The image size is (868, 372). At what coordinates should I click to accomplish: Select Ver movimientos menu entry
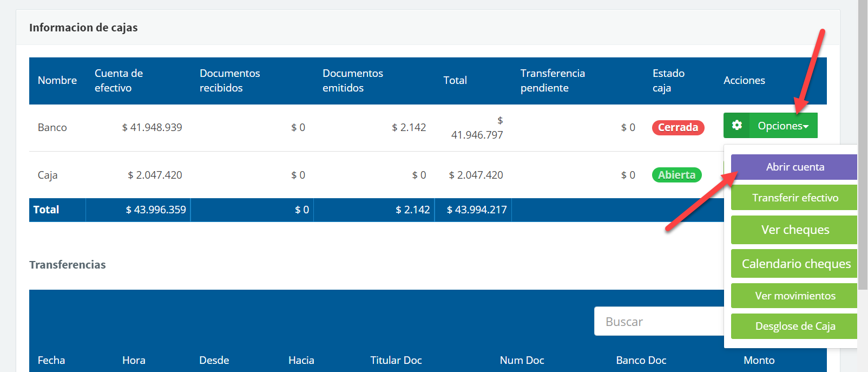[794, 296]
